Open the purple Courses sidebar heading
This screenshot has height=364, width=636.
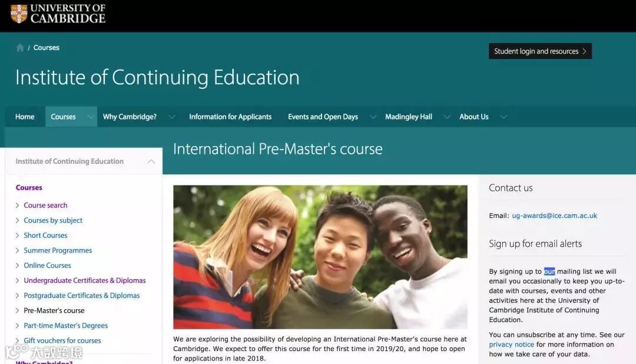click(x=29, y=187)
